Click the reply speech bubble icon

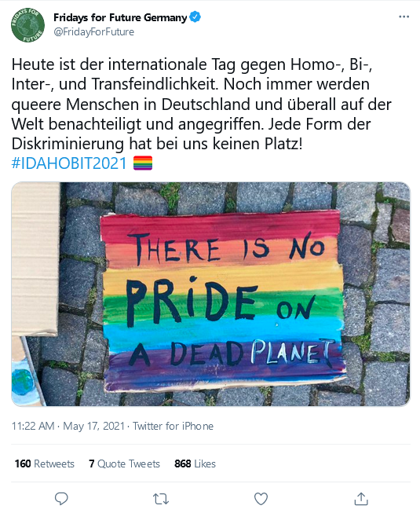[61, 499]
